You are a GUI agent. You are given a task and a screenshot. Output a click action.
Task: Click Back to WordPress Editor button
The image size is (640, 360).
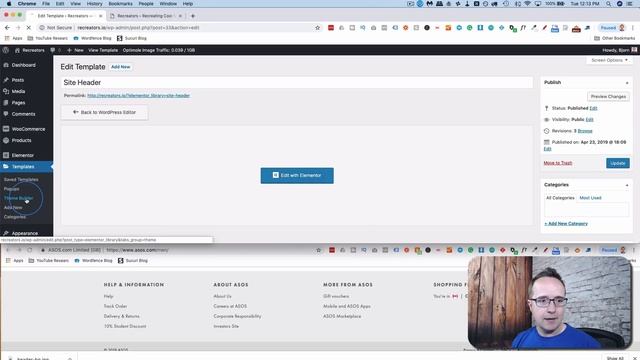point(104,112)
